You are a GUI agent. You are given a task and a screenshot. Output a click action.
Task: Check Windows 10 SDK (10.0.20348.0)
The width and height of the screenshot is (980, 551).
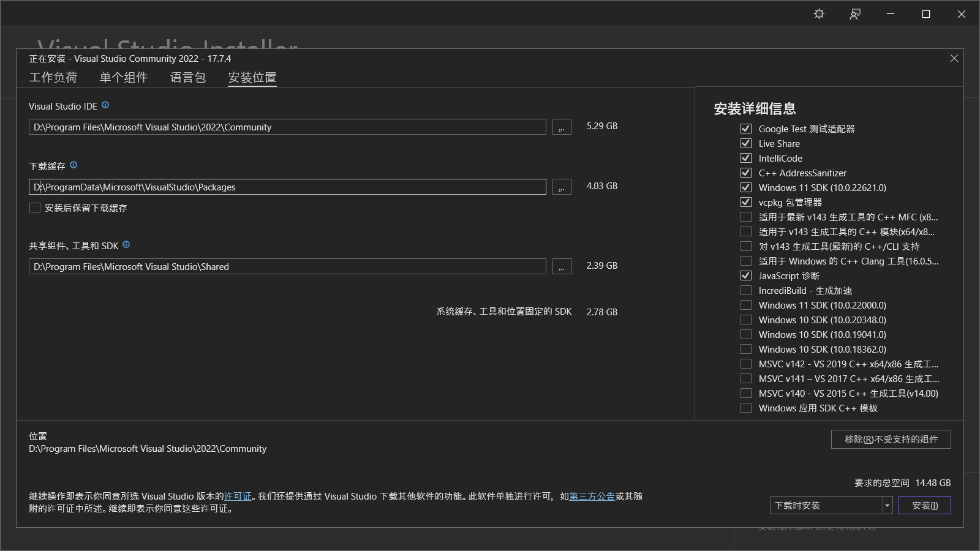(746, 320)
